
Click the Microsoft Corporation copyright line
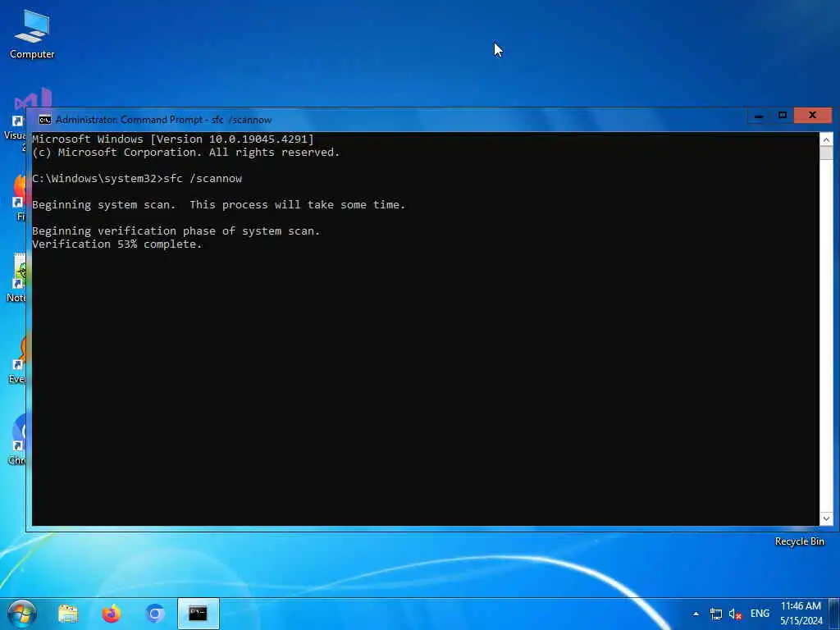(x=186, y=152)
